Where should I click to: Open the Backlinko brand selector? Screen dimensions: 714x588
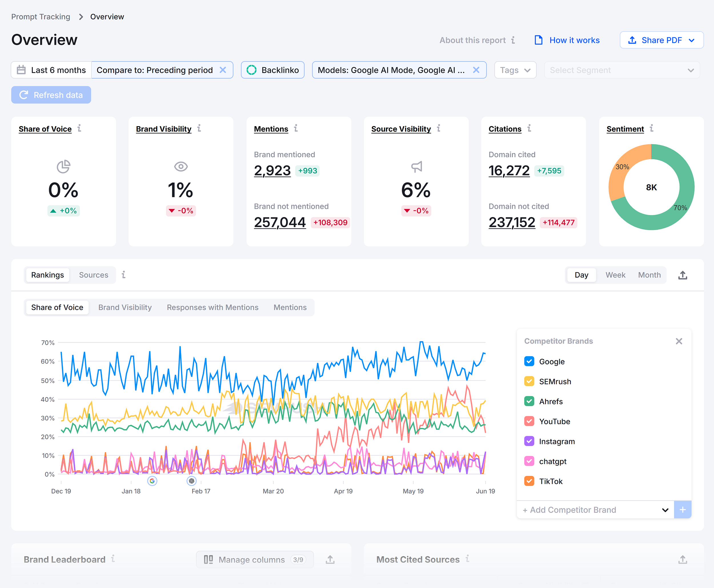pos(272,70)
